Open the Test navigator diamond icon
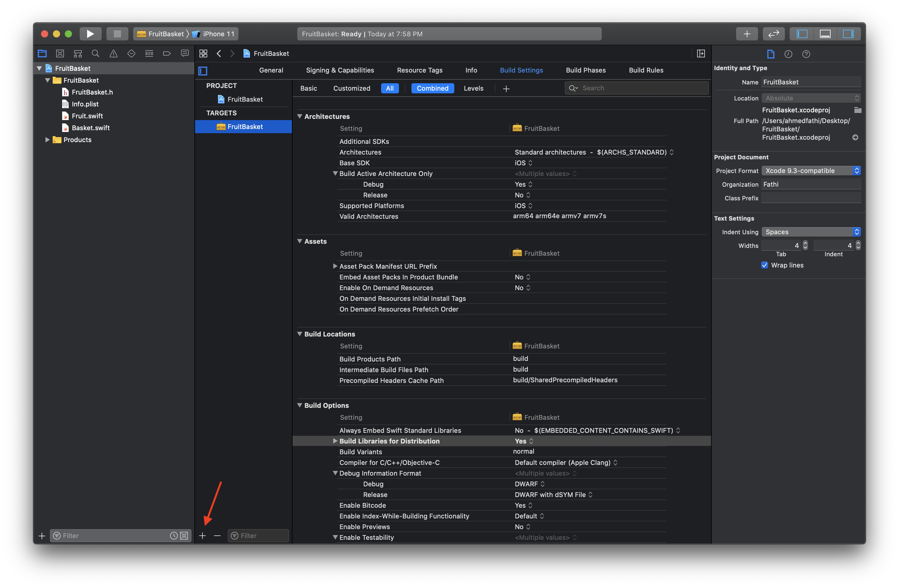The image size is (899, 588). 131,54
